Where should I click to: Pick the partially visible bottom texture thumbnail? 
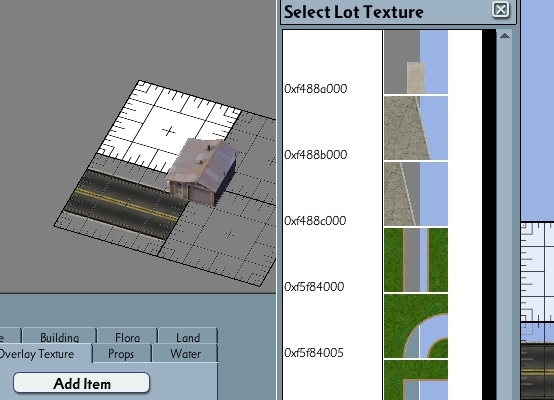(416, 380)
